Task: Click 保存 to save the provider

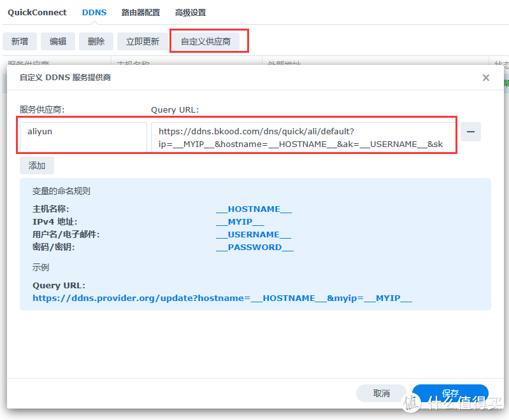Action: (x=450, y=393)
